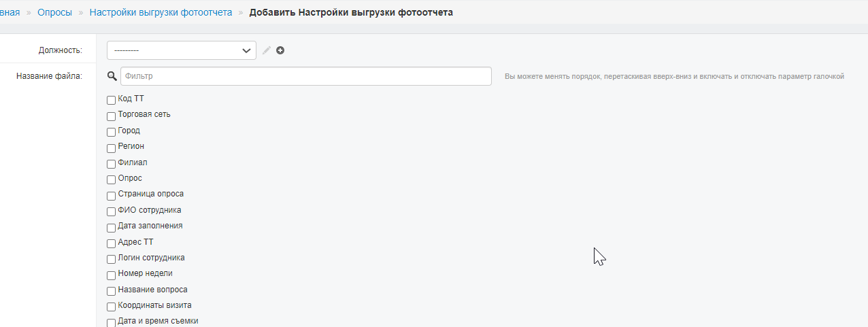Enable ФИО сотрудника checkbox

click(x=112, y=211)
